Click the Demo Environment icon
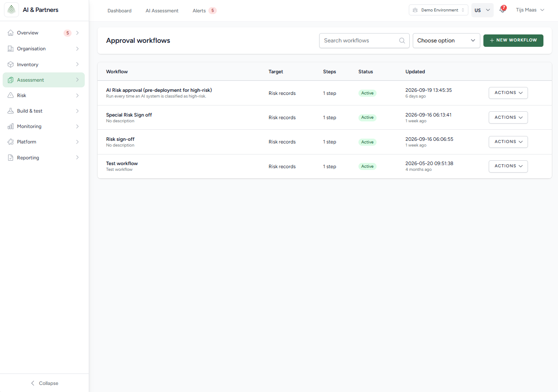Image resolution: width=558 pixels, height=392 pixels. (x=415, y=10)
